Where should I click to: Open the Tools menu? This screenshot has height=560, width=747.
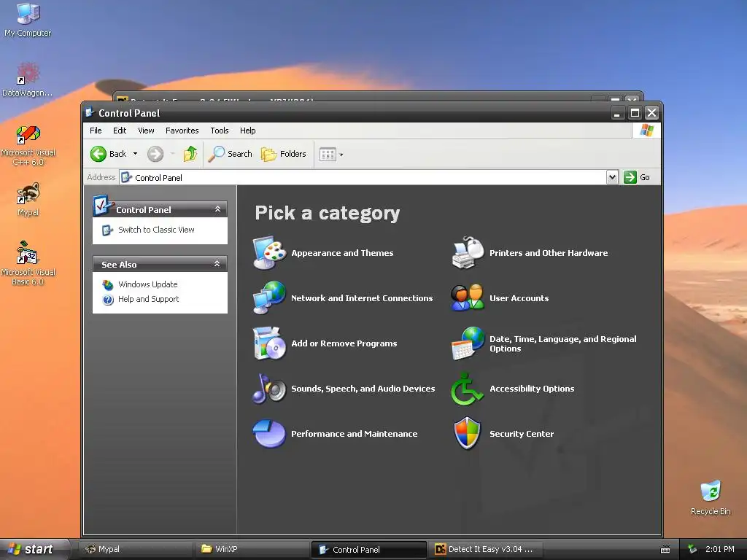click(x=220, y=131)
